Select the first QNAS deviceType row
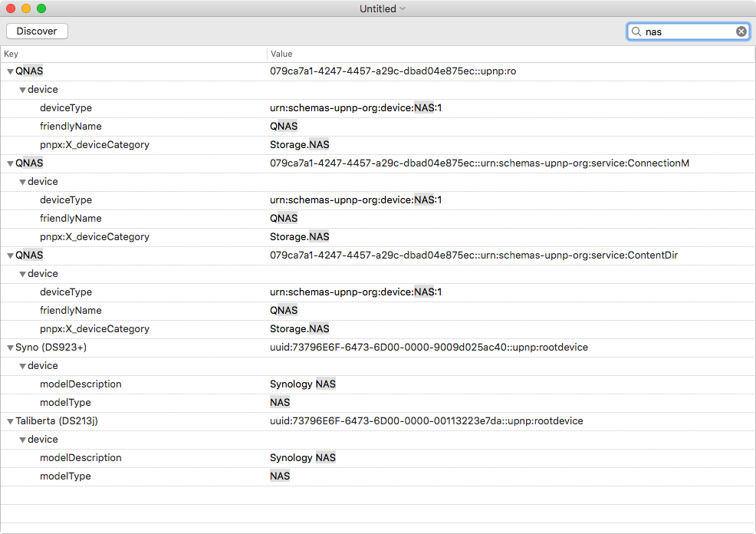 pos(378,108)
